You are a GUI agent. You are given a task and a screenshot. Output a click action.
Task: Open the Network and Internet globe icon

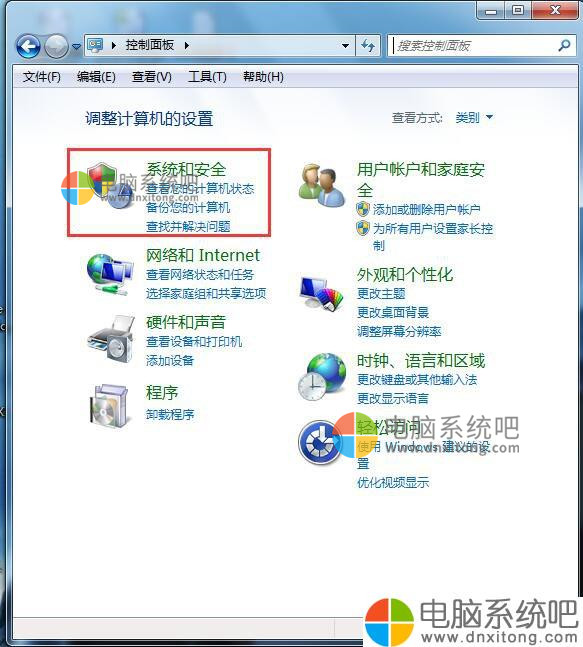[110, 274]
